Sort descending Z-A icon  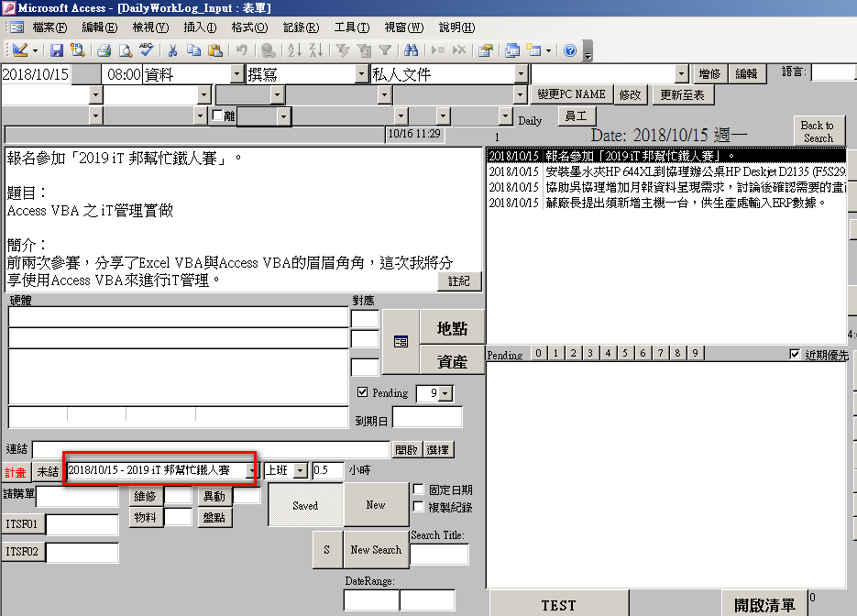[316, 50]
